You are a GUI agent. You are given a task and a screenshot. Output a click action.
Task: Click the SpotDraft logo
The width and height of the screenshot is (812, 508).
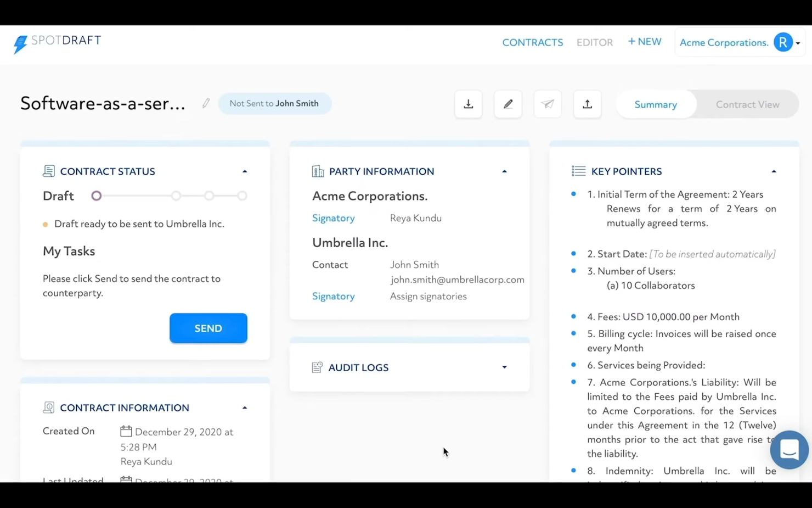[x=57, y=43]
